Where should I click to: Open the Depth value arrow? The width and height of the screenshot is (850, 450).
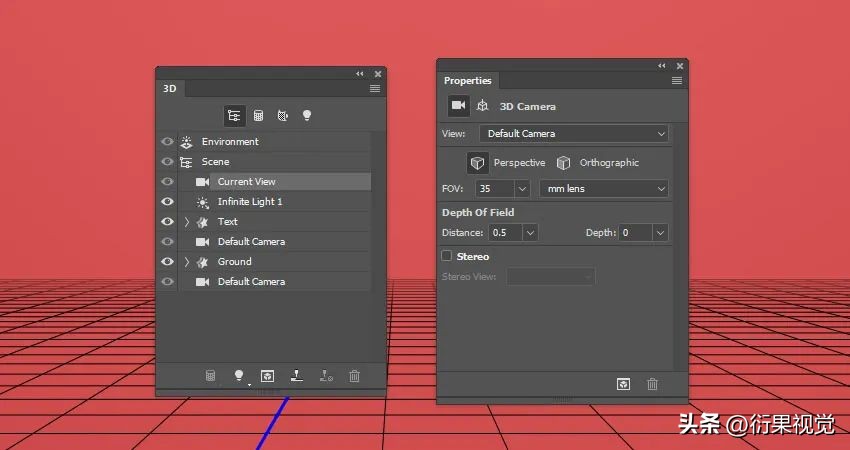pos(660,233)
